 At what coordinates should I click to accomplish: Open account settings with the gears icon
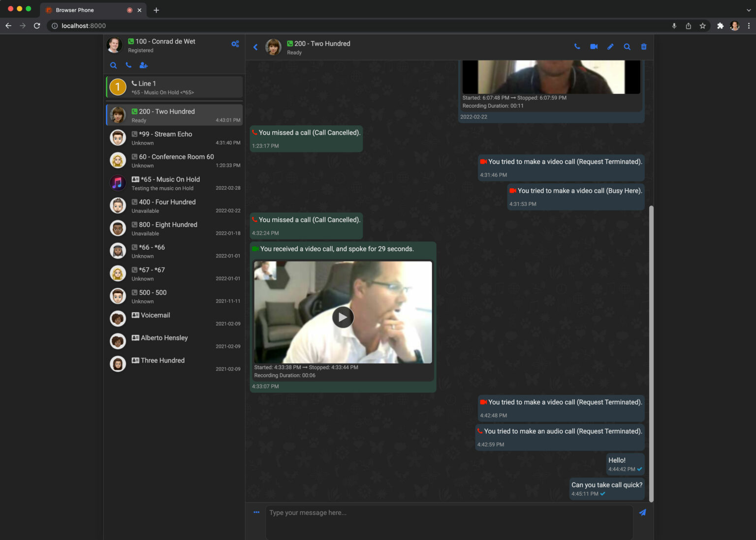click(x=235, y=44)
